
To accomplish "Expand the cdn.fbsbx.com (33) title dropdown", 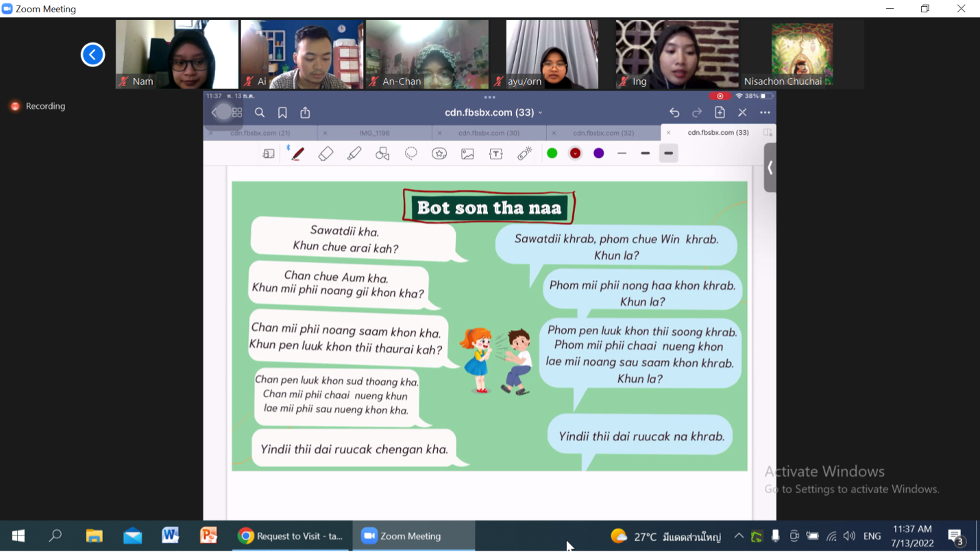I will (x=493, y=112).
